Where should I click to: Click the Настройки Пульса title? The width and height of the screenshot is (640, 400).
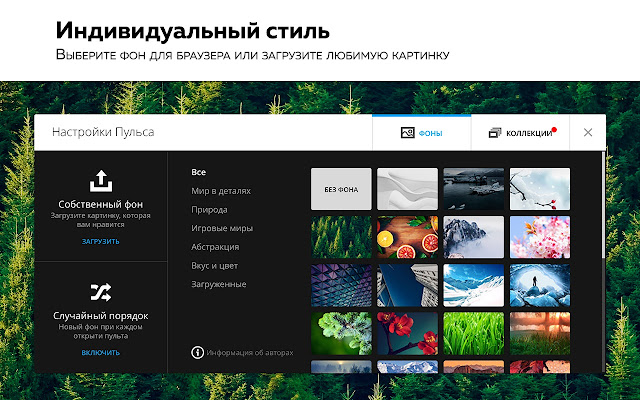pyautogui.click(x=103, y=132)
